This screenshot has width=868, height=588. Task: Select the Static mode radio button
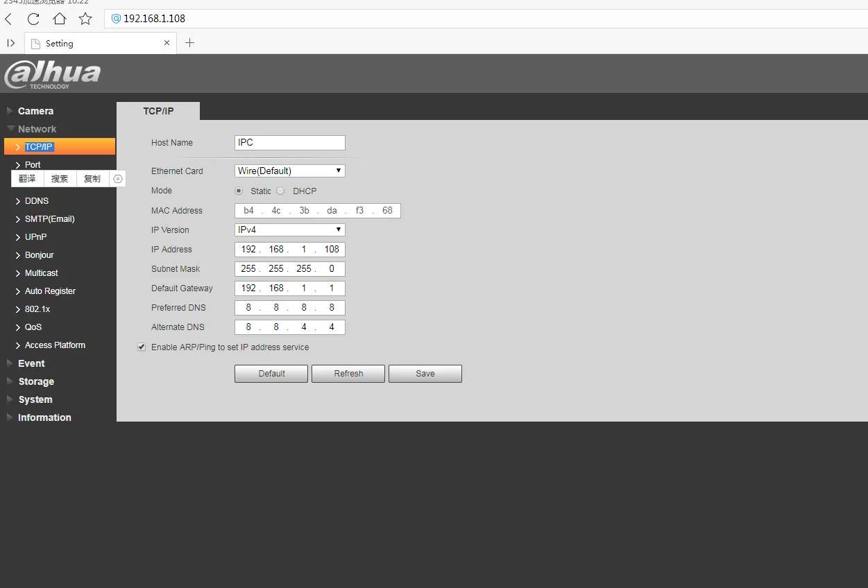pos(239,191)
